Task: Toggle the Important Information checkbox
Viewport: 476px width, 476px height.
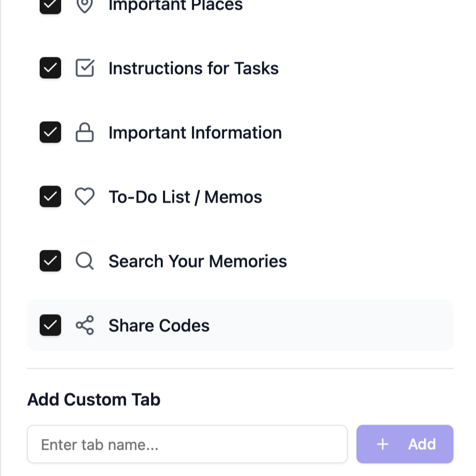Action: click(x=50, y=132)
